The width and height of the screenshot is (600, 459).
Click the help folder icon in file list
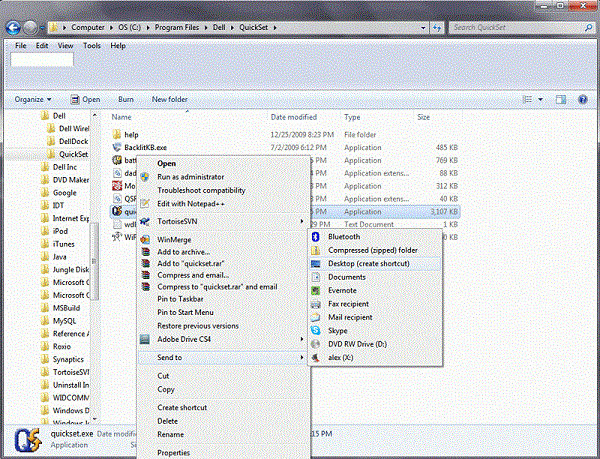click(x=117, y=134)
